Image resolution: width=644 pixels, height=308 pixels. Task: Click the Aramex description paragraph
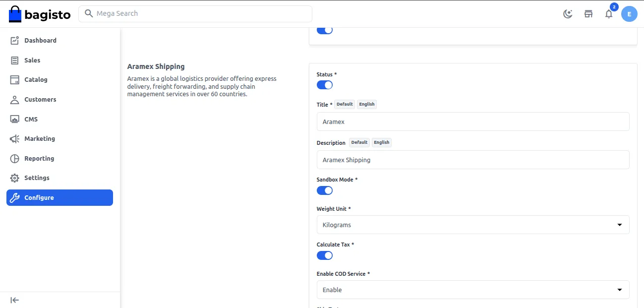(202, 86)
